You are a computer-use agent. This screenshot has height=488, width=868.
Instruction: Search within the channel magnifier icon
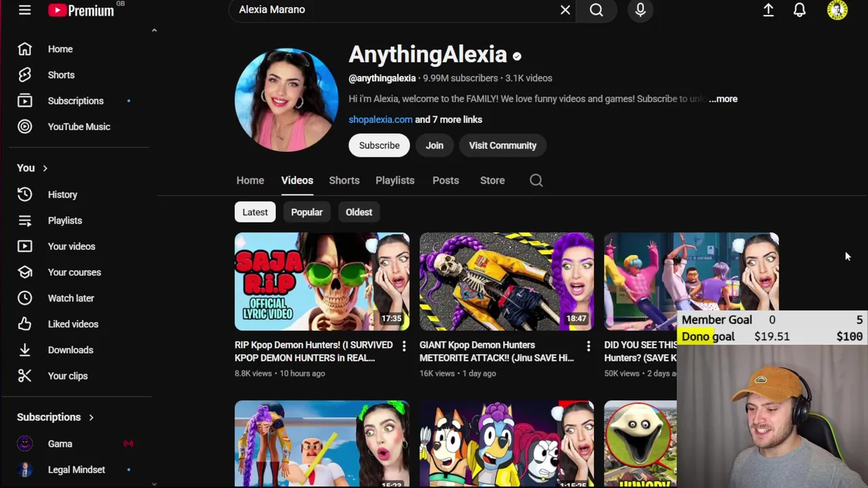(536, 180)
